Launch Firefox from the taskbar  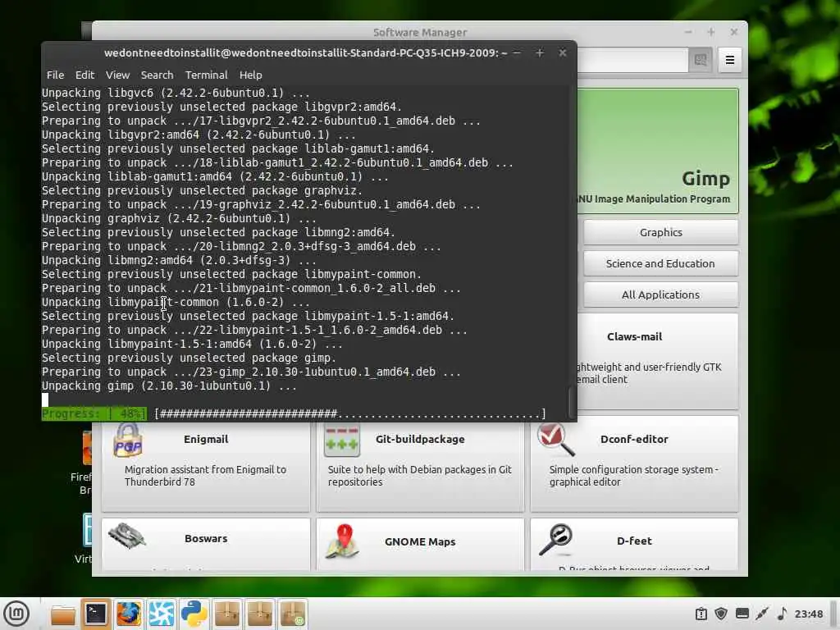pyautogui.click(x=129, y=614)
